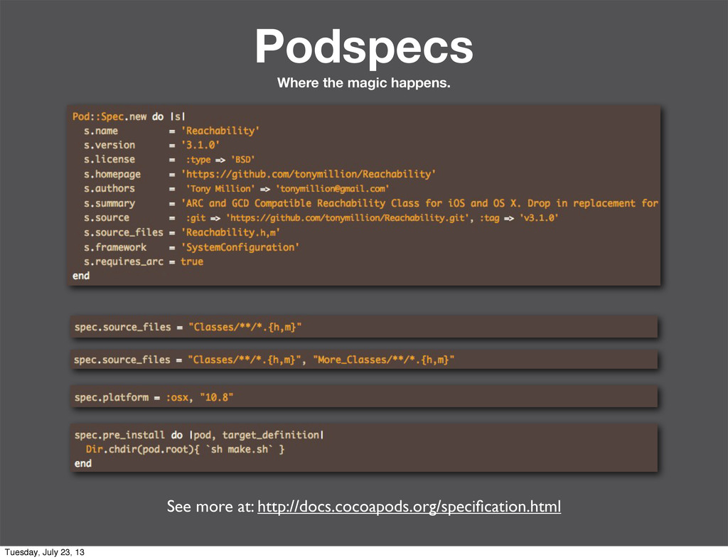Select the license value 'BSD'
Viewport: 728px width, 560px height.
(x=243, y=160)
